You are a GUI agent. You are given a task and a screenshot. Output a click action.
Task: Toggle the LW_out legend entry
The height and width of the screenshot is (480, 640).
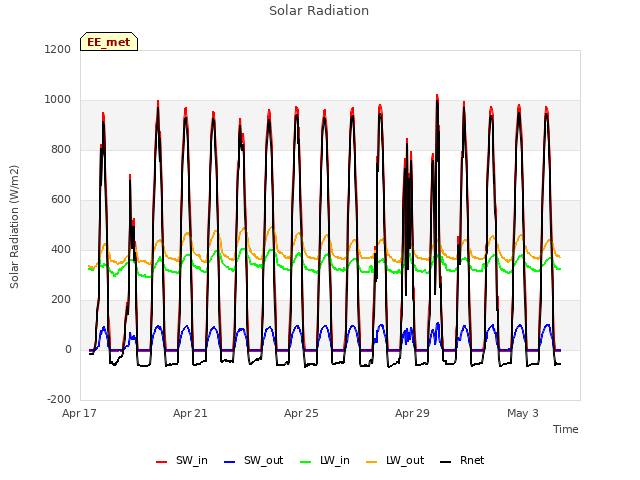(395, 460)
